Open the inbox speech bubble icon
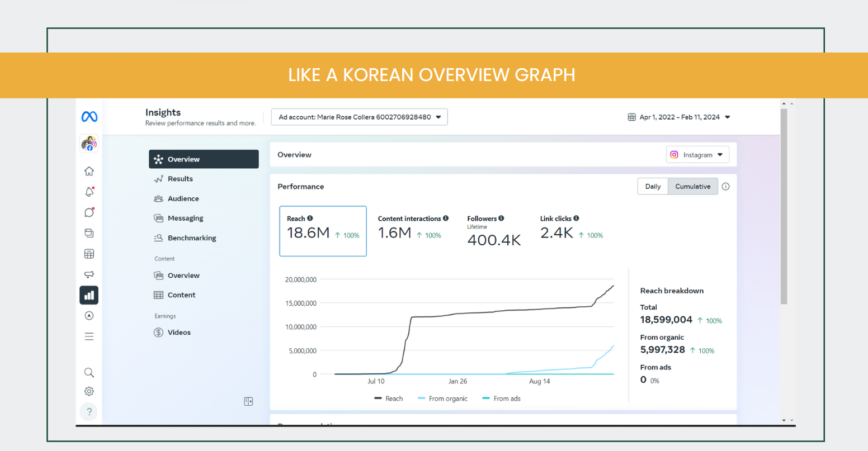The width and height of the screenshot is (868, 451). tap(89, 212)
